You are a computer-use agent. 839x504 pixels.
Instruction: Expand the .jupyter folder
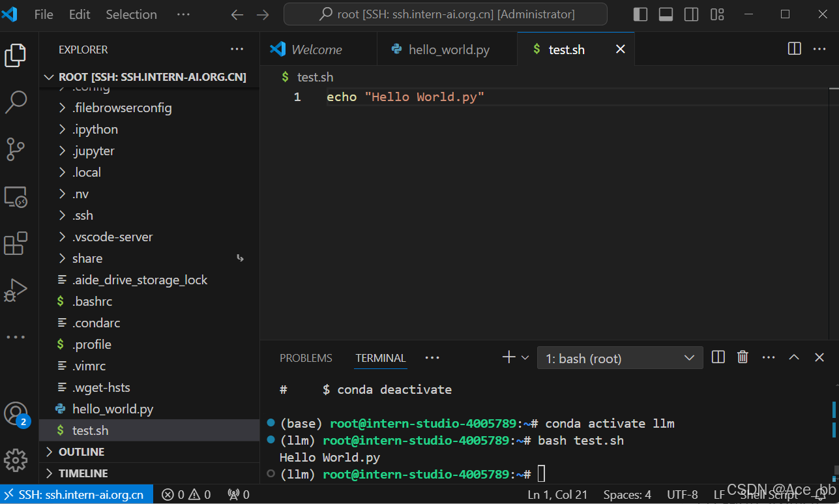click(149, 151)
